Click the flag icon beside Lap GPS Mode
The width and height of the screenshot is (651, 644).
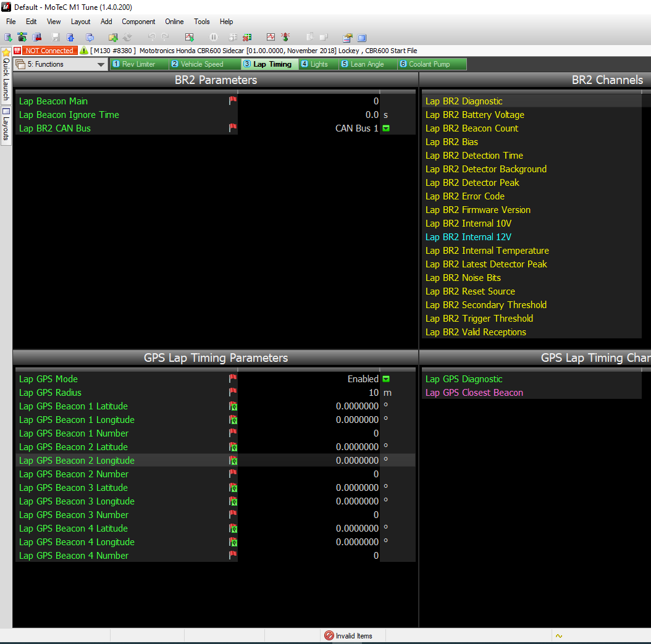(233, 378)
